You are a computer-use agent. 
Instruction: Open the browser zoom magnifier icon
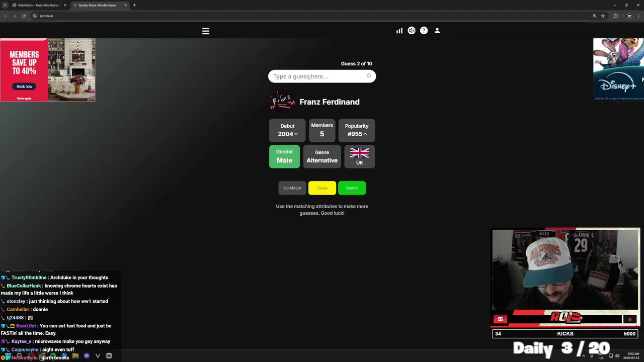click(595, 16)
